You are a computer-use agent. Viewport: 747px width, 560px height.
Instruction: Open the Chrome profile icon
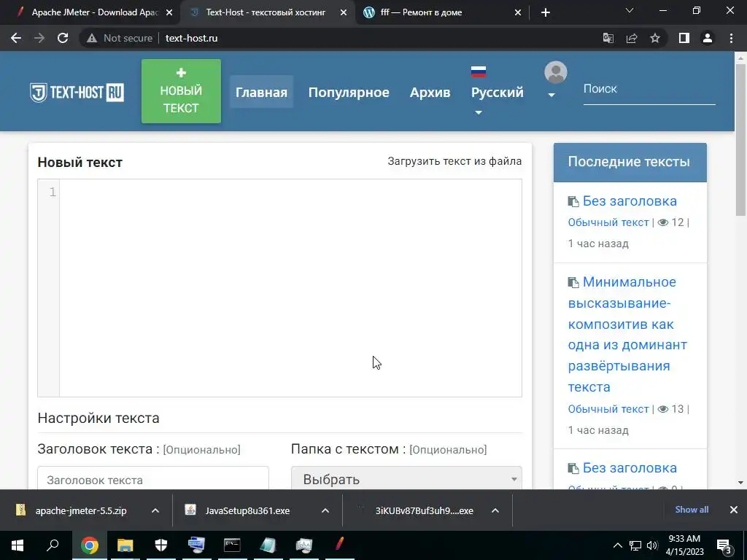[708, 38]
